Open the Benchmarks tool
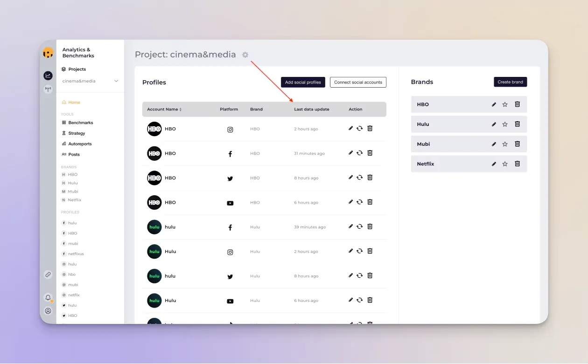This screenshot has height=364, width=588. pyautogui.click(x=77, y=123)
